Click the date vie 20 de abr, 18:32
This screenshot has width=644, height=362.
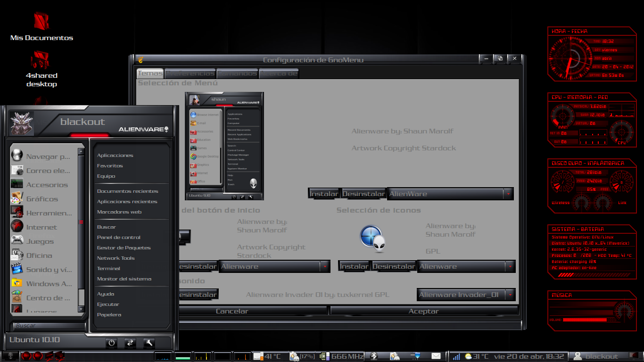click(528, 357)
